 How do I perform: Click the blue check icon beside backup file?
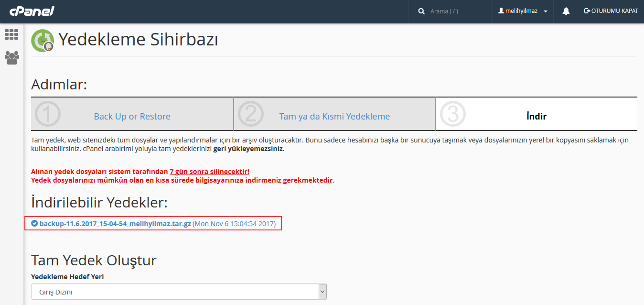coord(34,223)
